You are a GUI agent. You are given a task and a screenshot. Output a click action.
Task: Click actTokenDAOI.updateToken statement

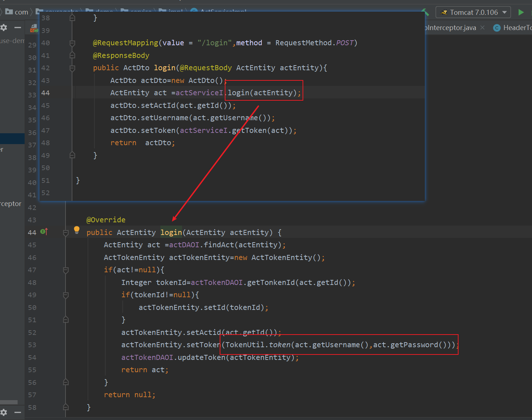[x=210, y=357]
